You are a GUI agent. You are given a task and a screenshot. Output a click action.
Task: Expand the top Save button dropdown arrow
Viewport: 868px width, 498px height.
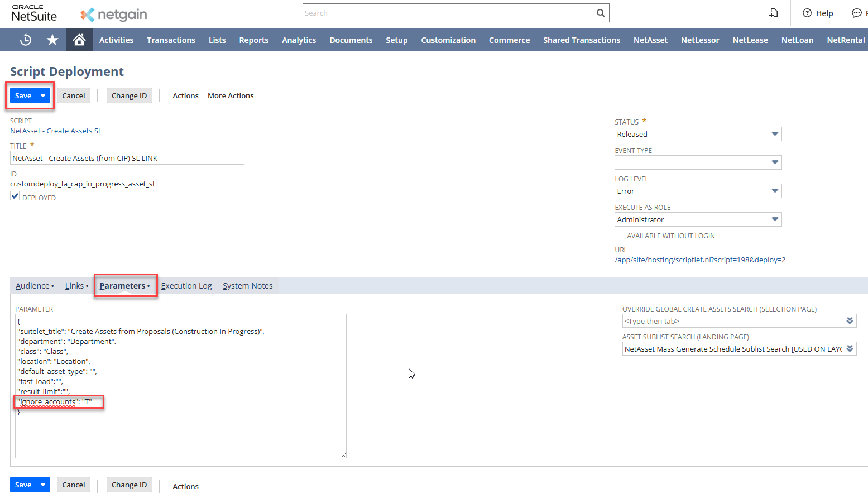pos(43,95)
